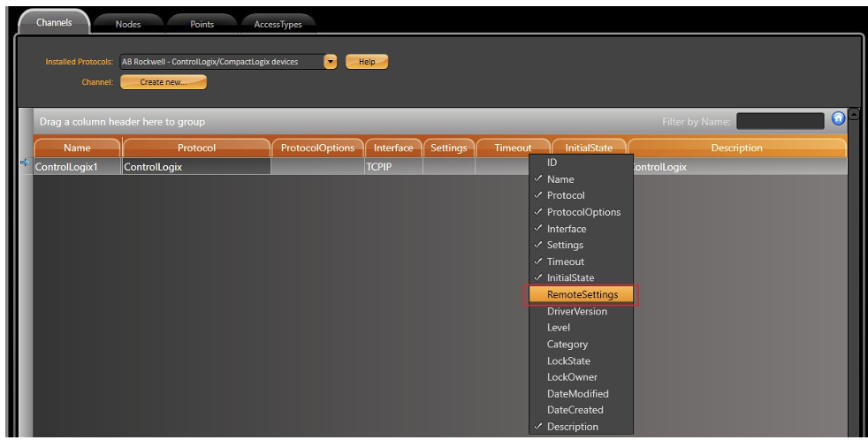The image size is (868, 440).
Task: Click the InitialState column header
Action: point(589,148)
